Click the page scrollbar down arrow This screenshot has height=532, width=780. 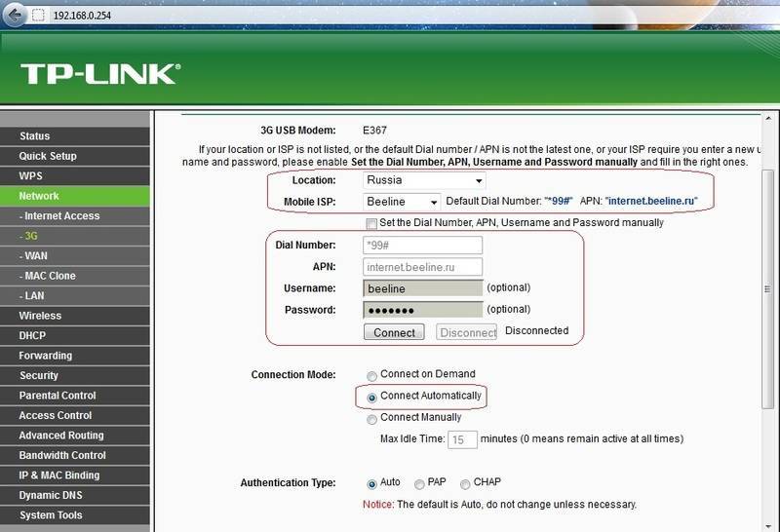click(768, 526)
